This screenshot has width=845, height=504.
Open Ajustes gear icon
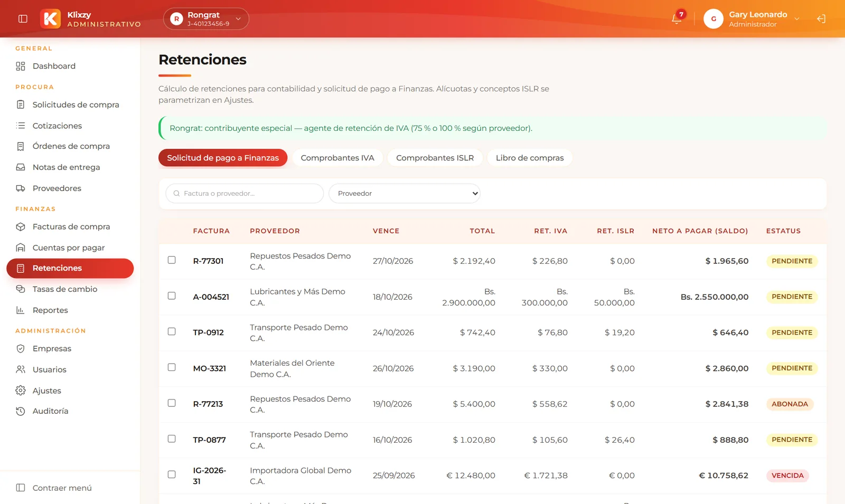tap(21, 391)
